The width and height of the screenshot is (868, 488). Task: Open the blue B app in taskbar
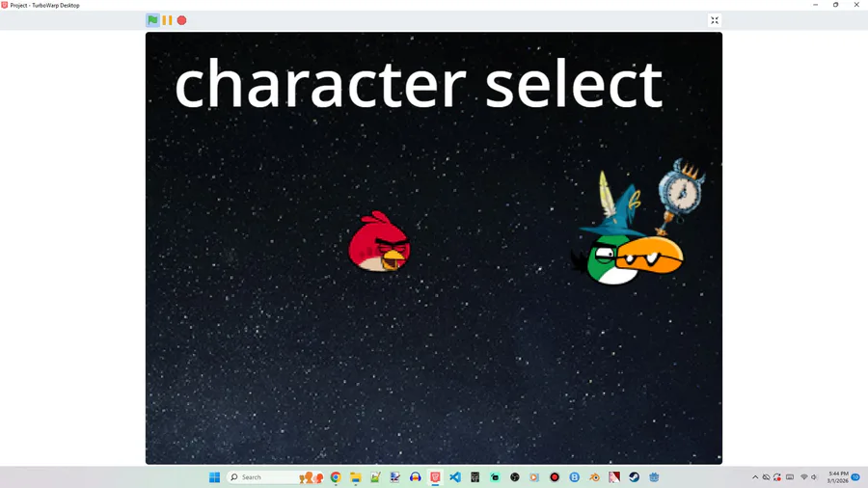575,477
